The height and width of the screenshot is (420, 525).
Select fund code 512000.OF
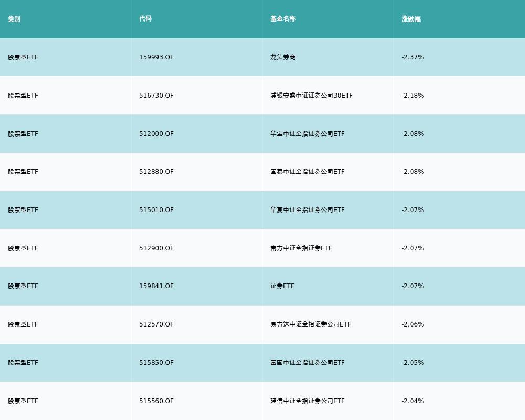coord(156,134)
